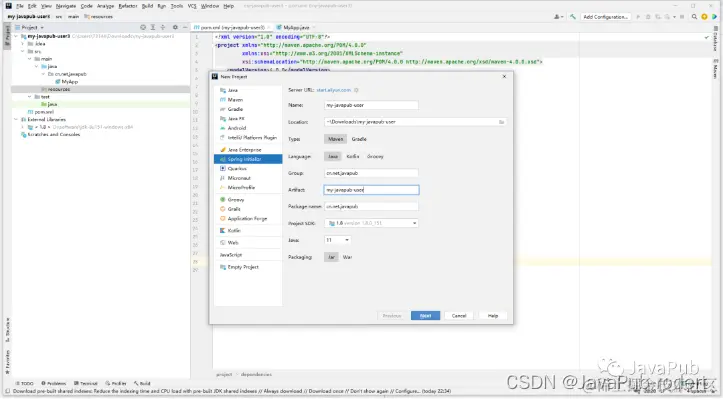Select Empty Project option

tap(243, 267)
